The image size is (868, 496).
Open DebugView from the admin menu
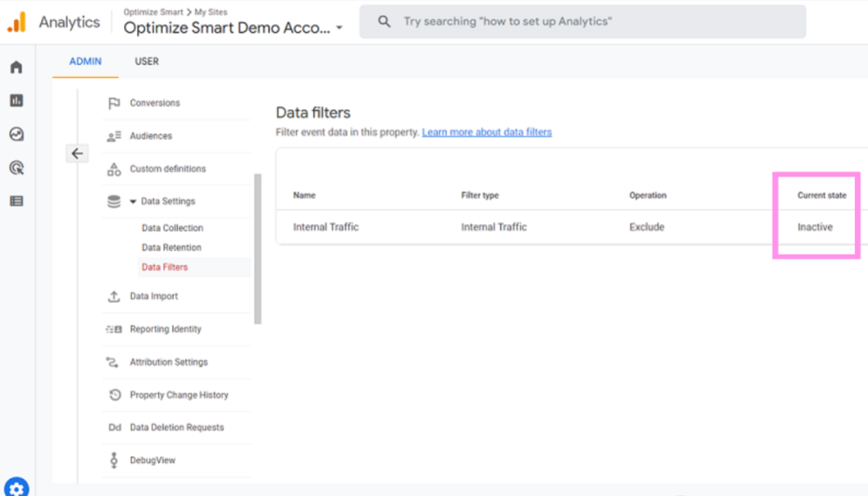point(152,460)
